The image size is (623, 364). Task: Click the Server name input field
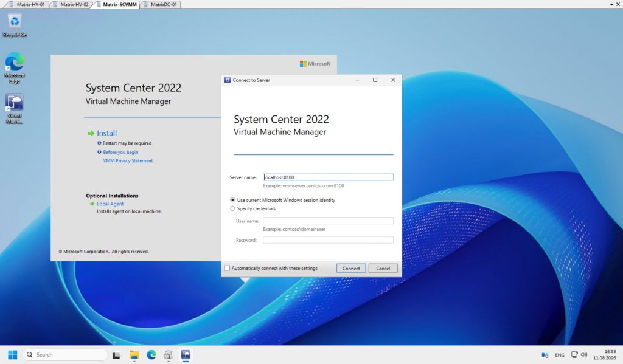[x=328, y=177]
